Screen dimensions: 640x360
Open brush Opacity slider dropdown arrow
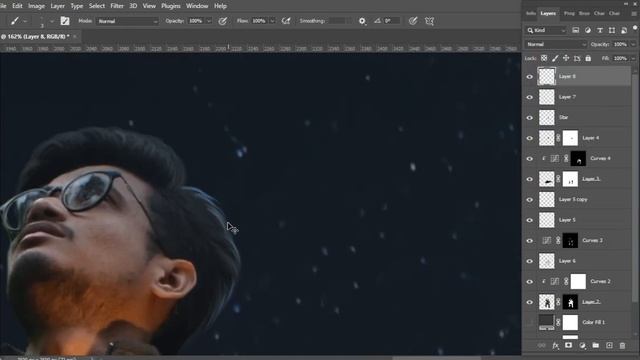209,21
